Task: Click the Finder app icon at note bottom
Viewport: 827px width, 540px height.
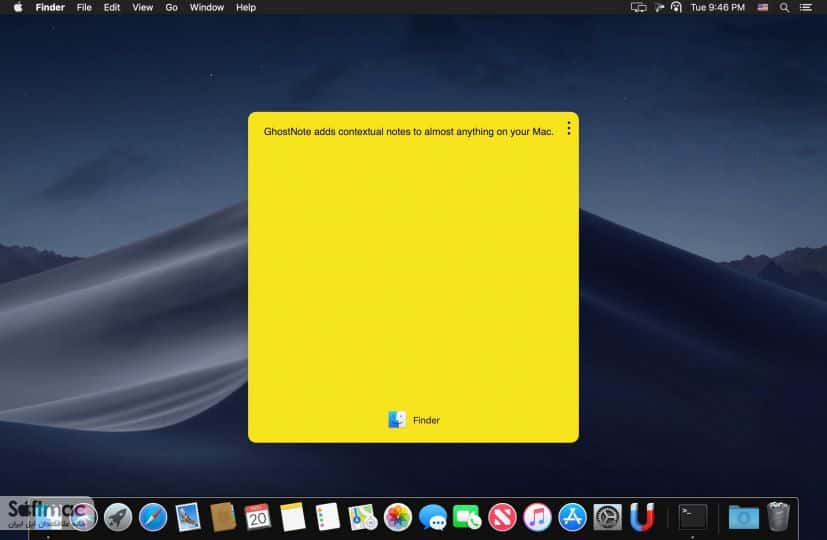Action: tap(397, 420)
